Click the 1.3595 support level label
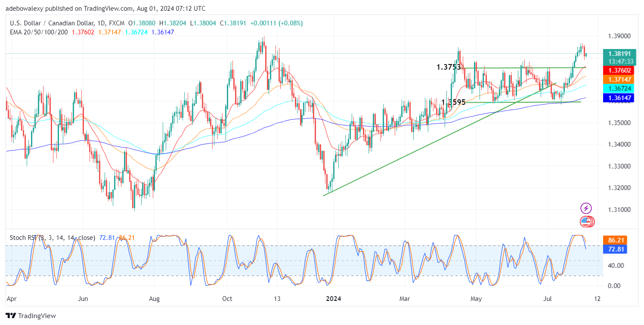Viewport: 644px width, 325px height. (453, 102)
